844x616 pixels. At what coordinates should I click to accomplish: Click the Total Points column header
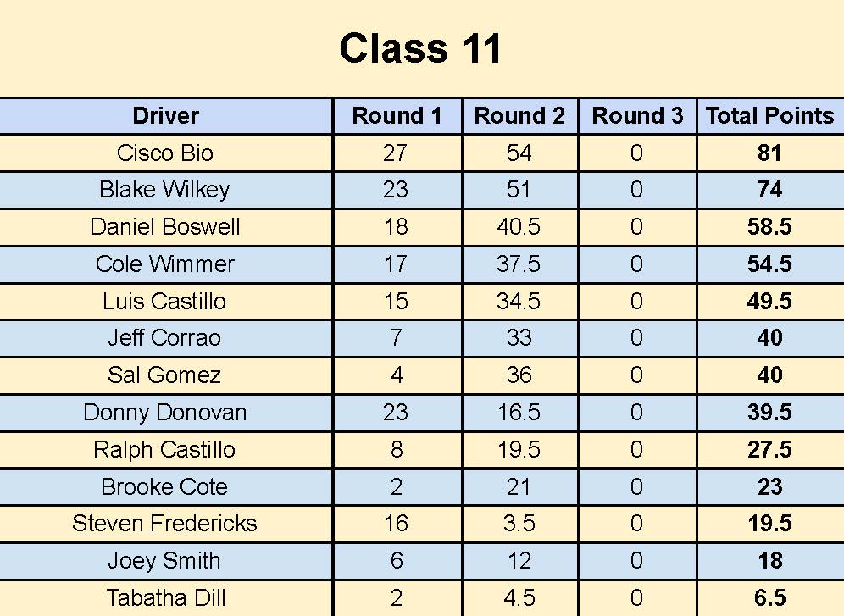[770, 116]
